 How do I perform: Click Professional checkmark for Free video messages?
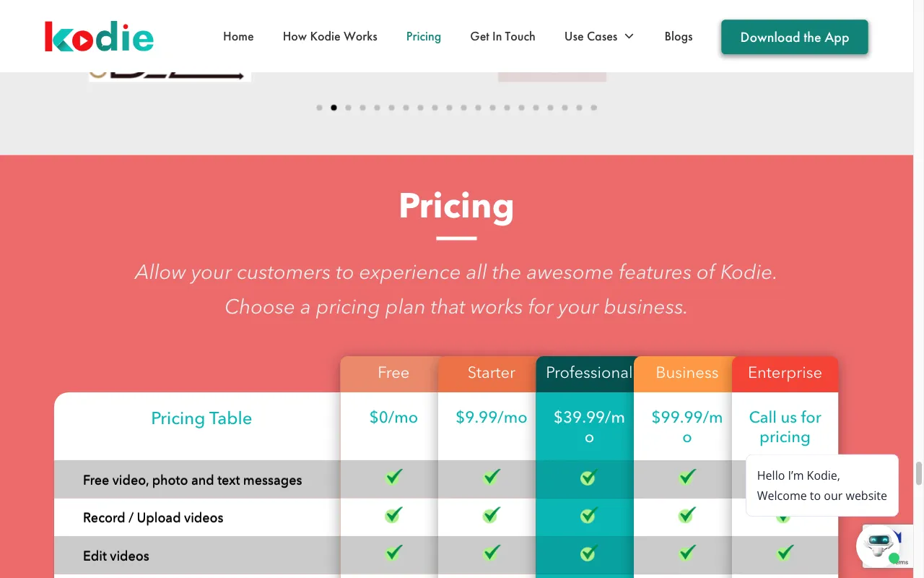[x=589, y=478]
